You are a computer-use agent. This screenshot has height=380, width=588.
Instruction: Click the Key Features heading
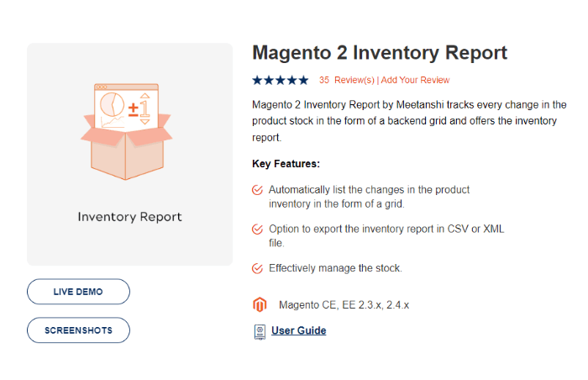286,164
